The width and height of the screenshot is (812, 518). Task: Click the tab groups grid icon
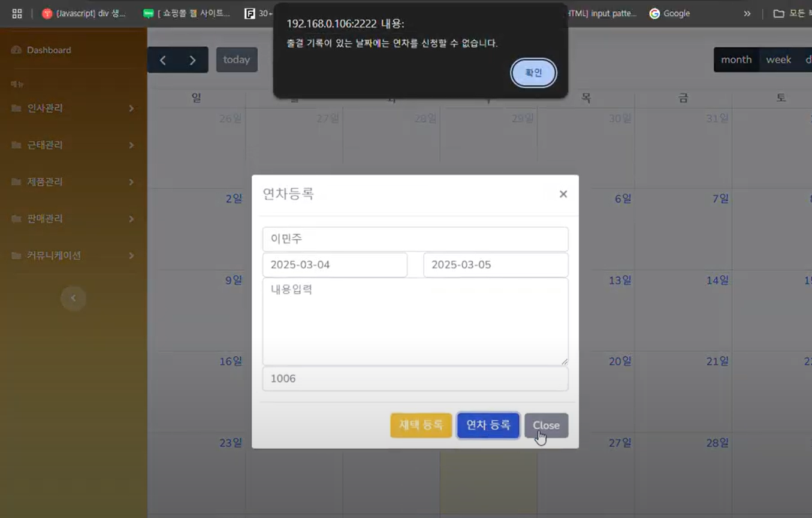click(16, 13)
